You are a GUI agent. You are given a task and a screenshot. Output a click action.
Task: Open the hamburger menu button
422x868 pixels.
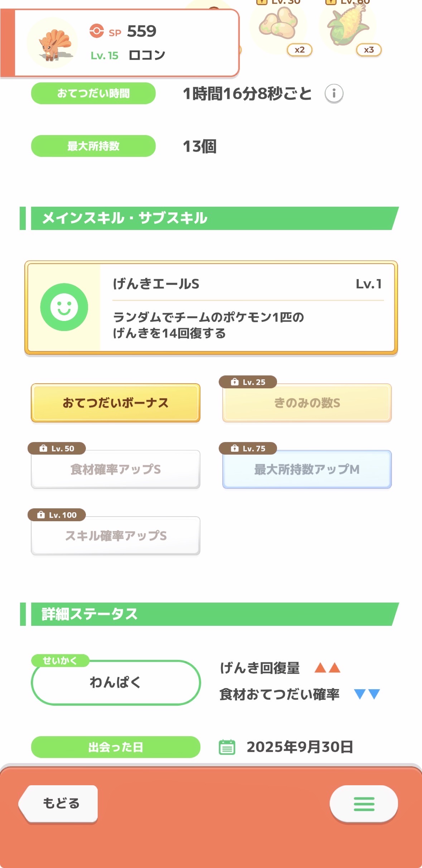[x=364, y=804]
